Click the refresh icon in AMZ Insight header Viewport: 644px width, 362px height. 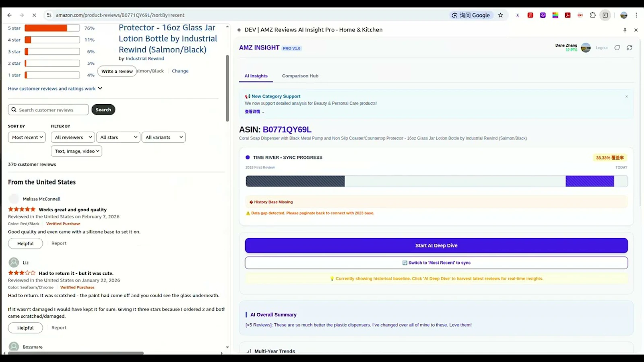(x=630, y=47)
